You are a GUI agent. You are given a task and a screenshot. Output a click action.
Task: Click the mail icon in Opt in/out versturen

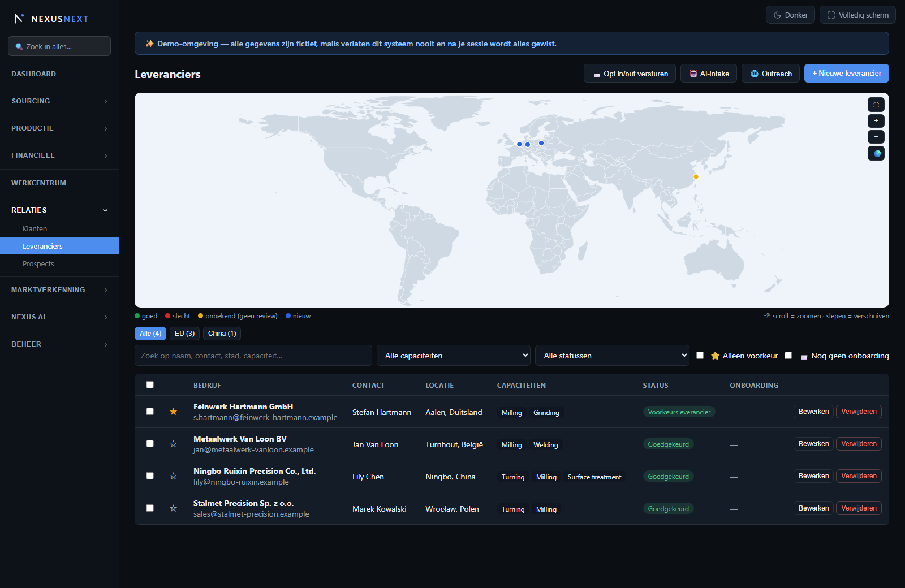click(596, 75)
